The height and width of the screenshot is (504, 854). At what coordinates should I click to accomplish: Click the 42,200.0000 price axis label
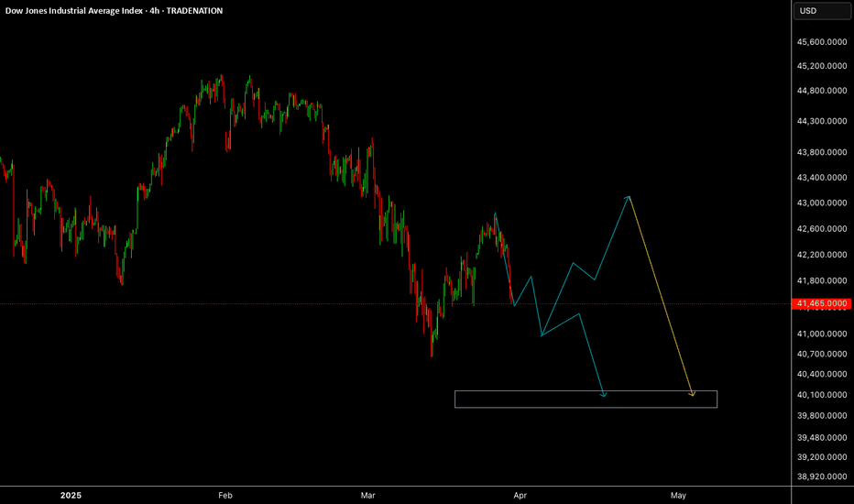coord(822,255)
